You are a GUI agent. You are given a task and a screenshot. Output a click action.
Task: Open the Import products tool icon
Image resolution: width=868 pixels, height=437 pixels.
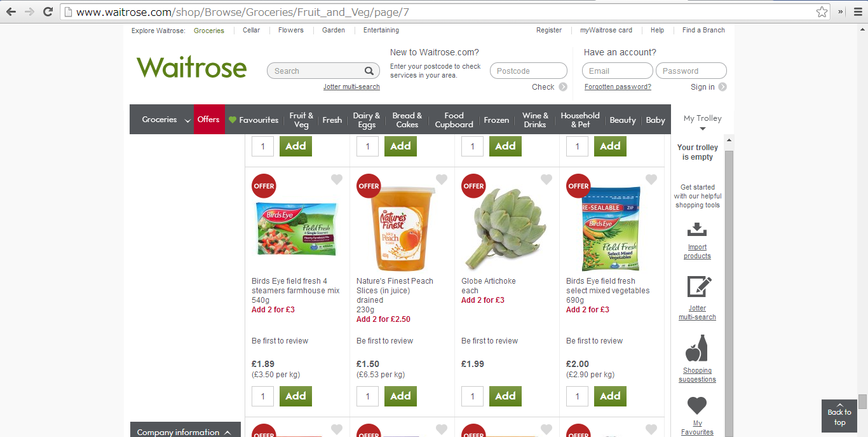[x=697, y=229]
